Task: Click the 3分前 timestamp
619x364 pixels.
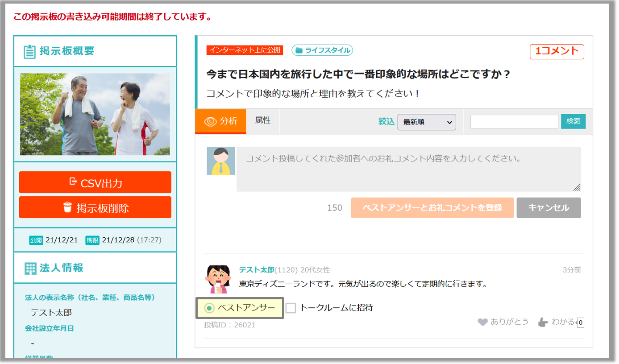Action: pos(572,270)
